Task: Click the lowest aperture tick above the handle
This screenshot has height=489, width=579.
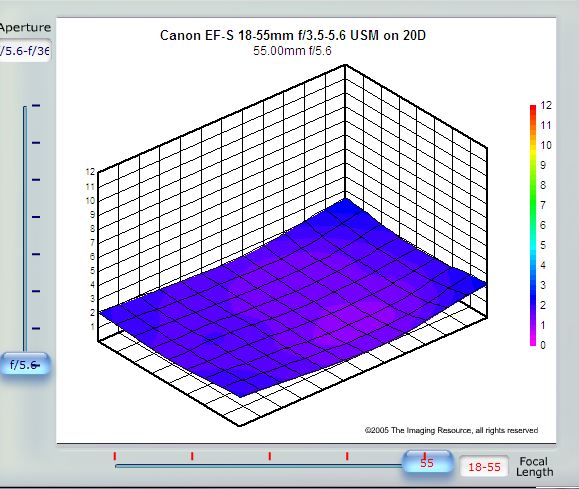Action: (x=36, y=328)
